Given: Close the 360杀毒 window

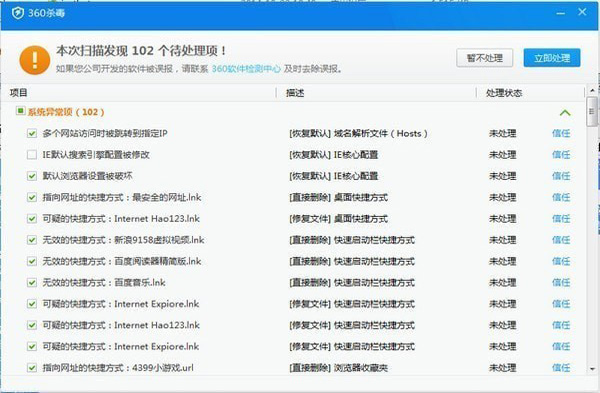Looking at the screenshot, I should pos(582,12).
